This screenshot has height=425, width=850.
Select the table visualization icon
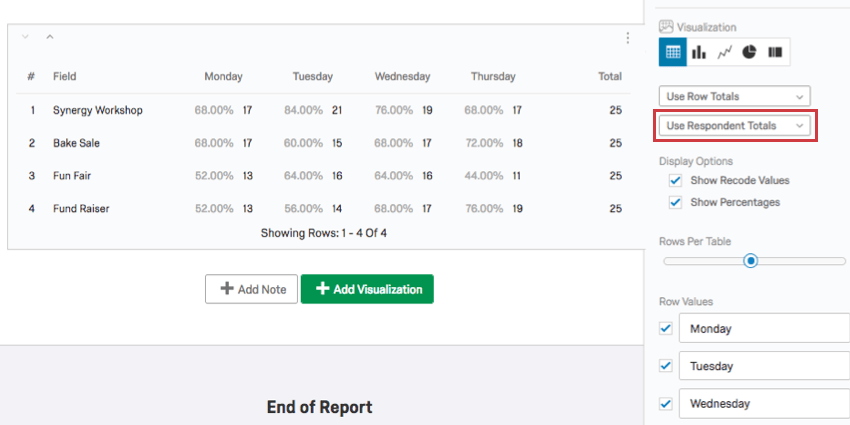point(673,52)
